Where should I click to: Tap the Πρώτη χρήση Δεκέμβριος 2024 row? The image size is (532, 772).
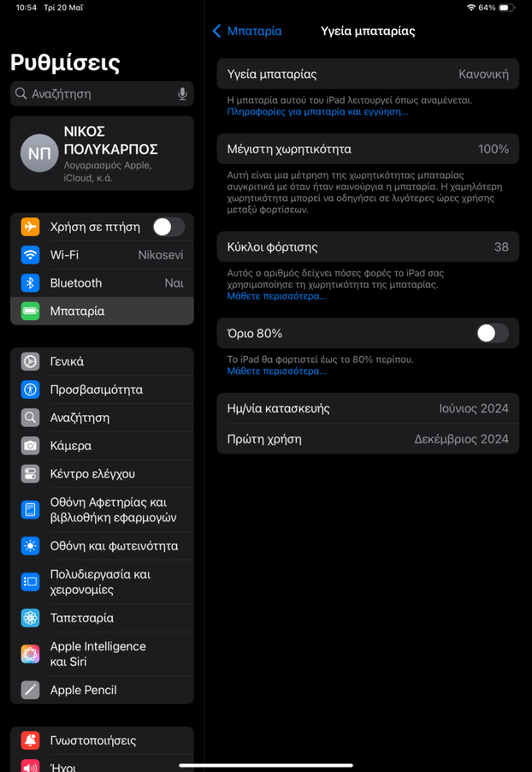click(x=368, y=439)
